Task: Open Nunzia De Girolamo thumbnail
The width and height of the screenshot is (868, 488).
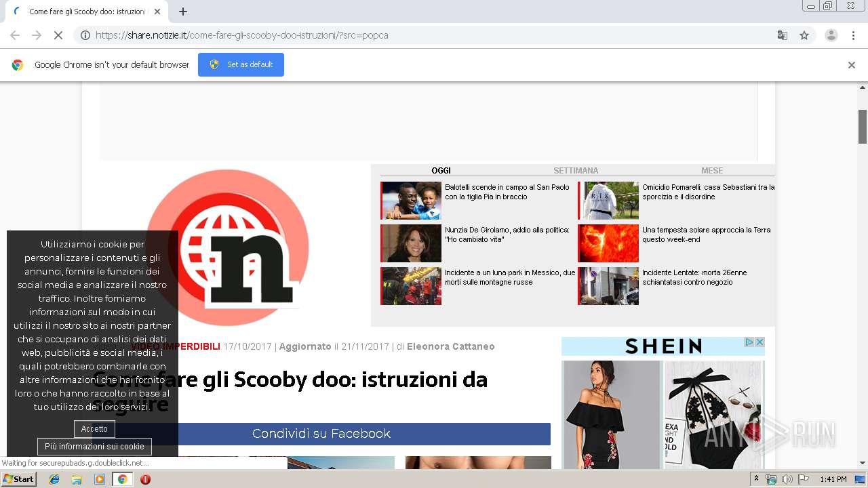Action: click(x=411, y=243)
